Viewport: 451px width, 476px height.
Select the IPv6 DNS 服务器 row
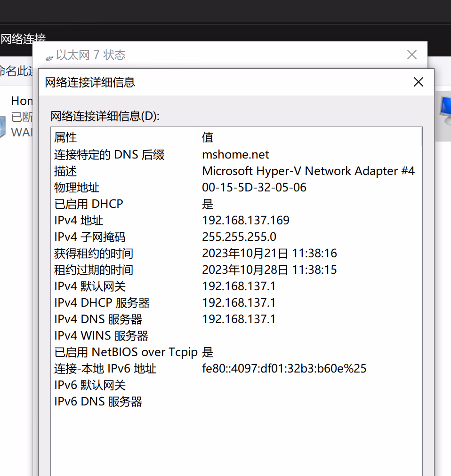coord(98,402)
